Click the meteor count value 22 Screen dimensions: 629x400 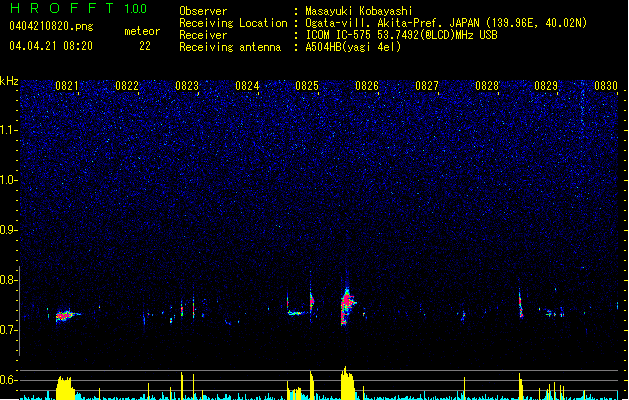[x=145, y=46]
